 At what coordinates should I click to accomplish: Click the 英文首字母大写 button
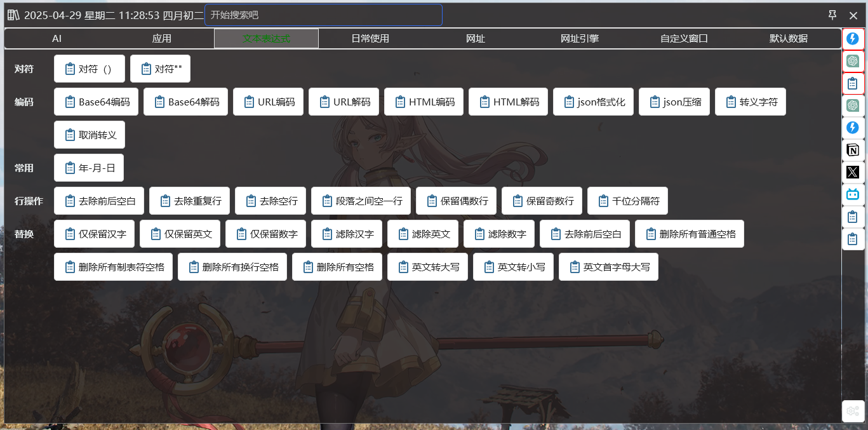pos(609,267)
